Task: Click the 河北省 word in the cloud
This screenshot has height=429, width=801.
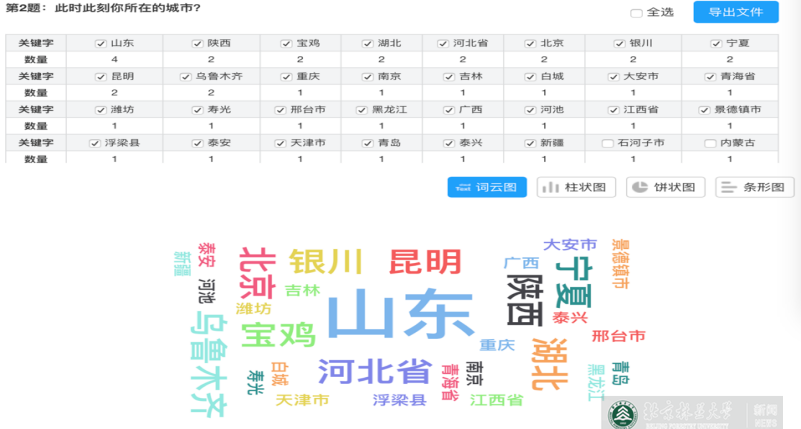Action: [x=374, y=370]
